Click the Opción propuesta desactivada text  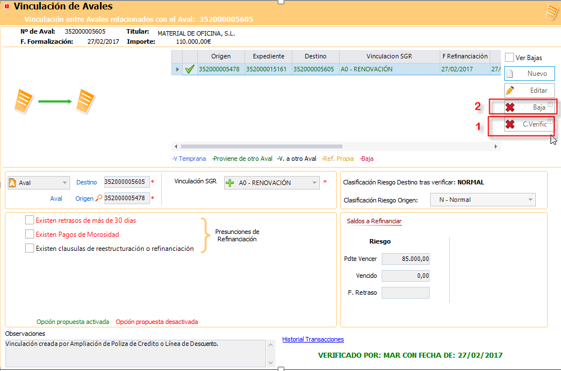point(157,322)
